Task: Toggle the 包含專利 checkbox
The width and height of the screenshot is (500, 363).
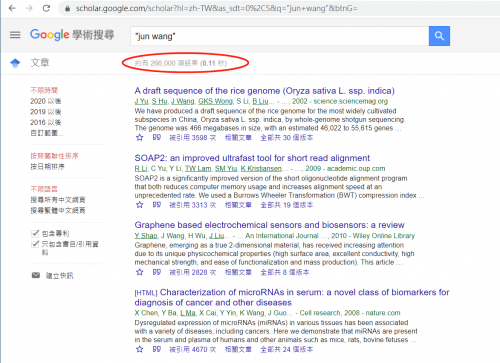Action: click(35, 233)
